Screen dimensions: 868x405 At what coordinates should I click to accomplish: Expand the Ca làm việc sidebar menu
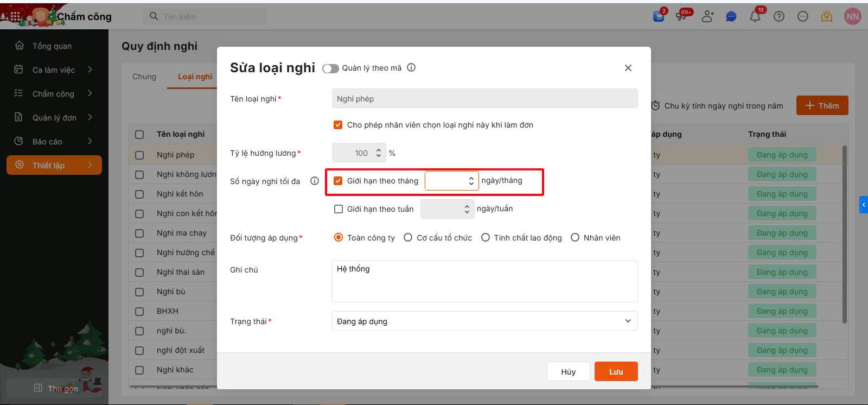(54, 69)
